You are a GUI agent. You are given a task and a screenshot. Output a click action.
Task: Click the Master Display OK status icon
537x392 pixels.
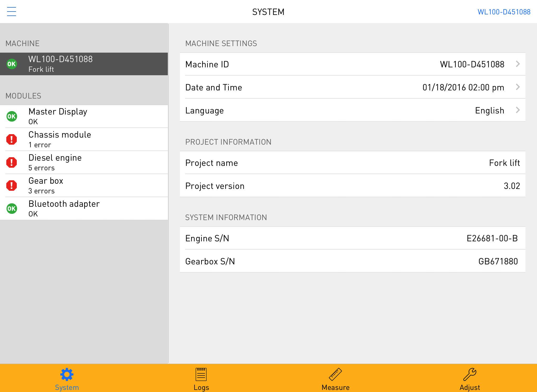12,116
